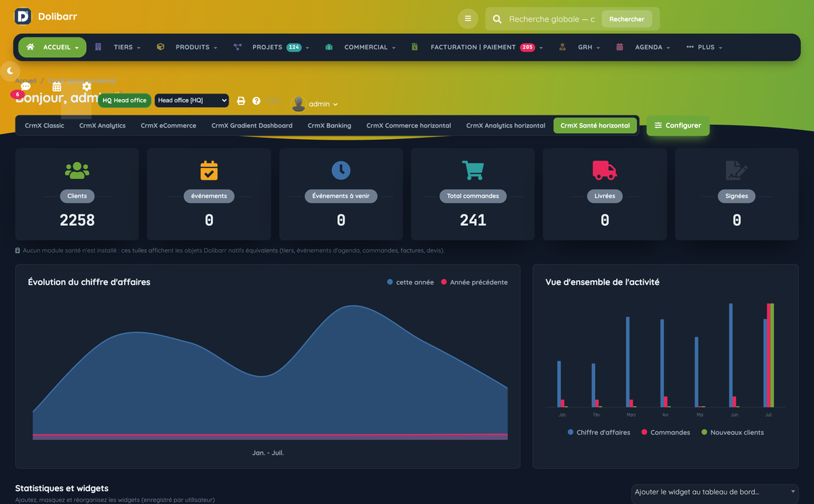Switch to CrmX Gradient Dashboard tab
Image resolution: width=814 pixels, height=504 pixels.
pos(252,125)
